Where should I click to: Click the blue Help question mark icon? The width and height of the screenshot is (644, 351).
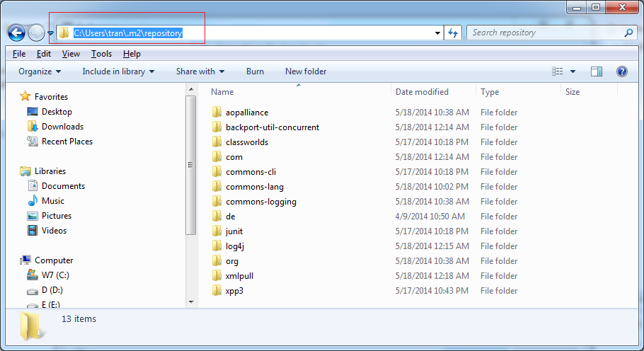622,71
